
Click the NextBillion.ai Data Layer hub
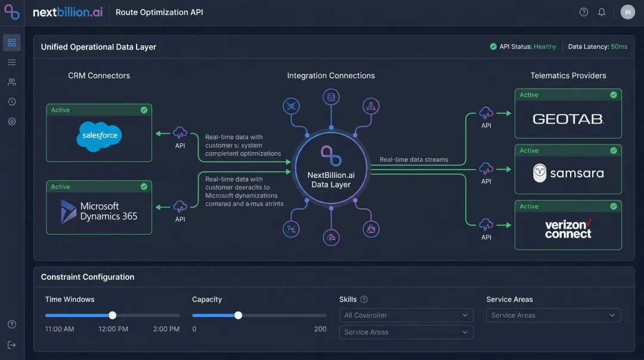[x=331, y=168]
